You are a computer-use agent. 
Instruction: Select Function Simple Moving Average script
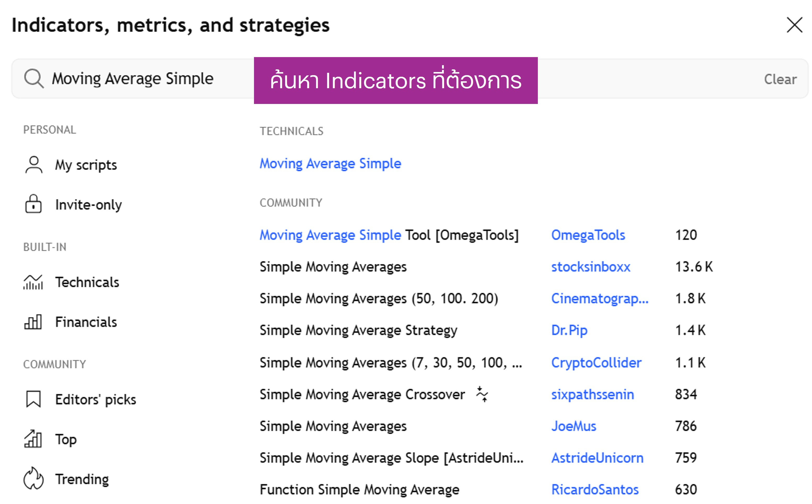click(359, 490)
